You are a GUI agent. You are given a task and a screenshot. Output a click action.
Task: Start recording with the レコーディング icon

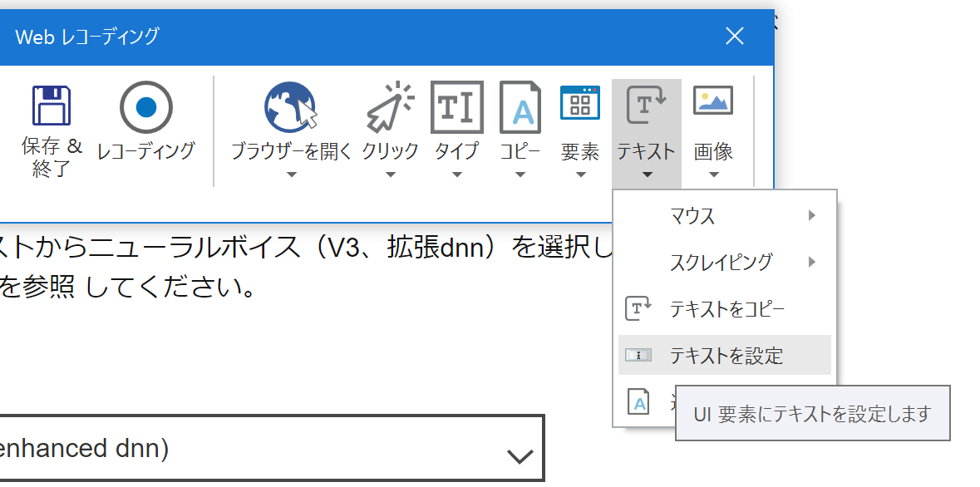[145, 107]
